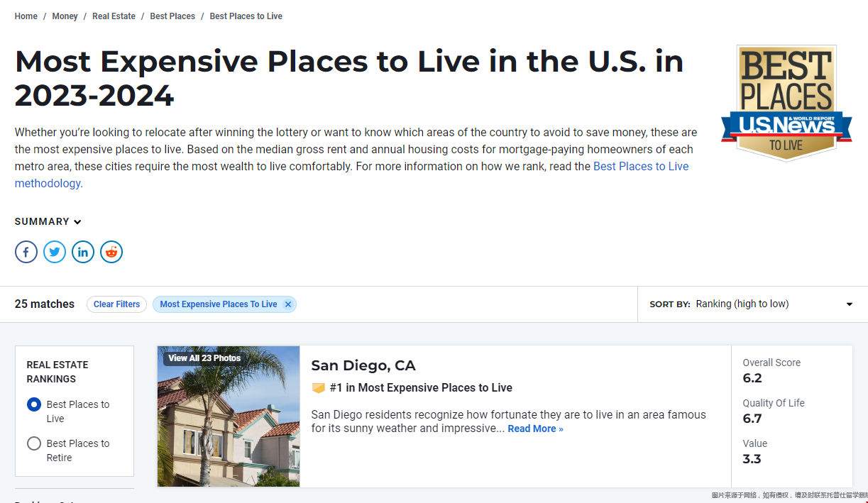Click the San Diego ranking badge icon
Screen dimensions: 868x503
pos(318,388)
